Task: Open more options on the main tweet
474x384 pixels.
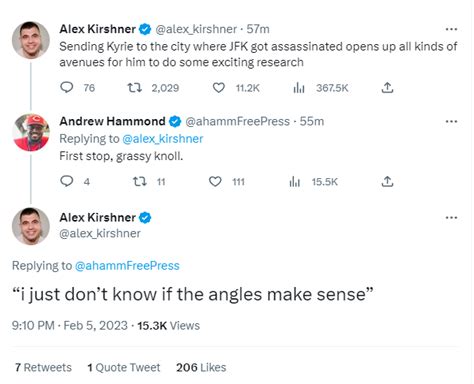Action: pyautogui.click(x=451, y=218)
